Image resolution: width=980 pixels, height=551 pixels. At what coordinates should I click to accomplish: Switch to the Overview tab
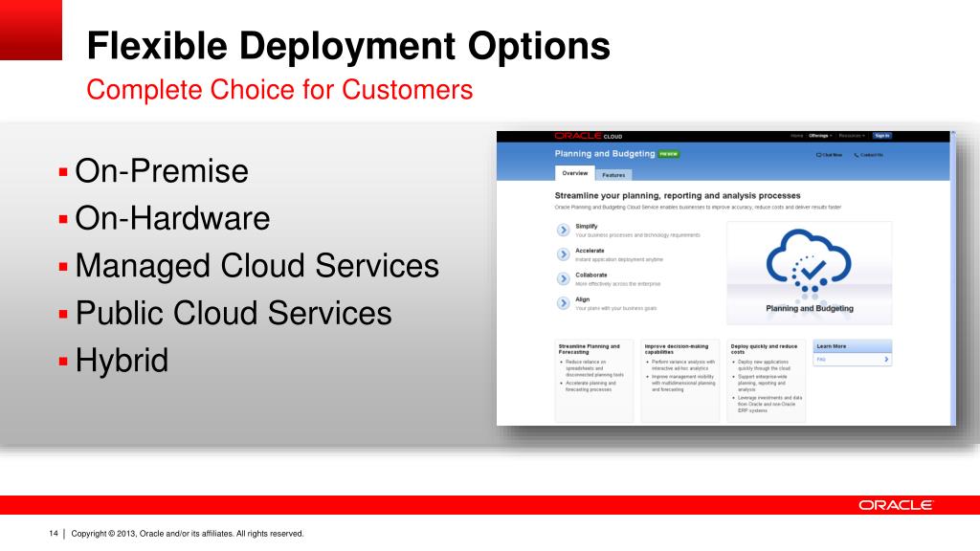574,173
